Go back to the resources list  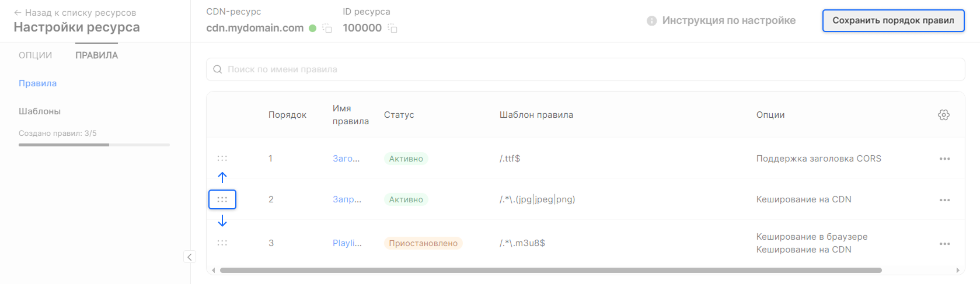75,13
